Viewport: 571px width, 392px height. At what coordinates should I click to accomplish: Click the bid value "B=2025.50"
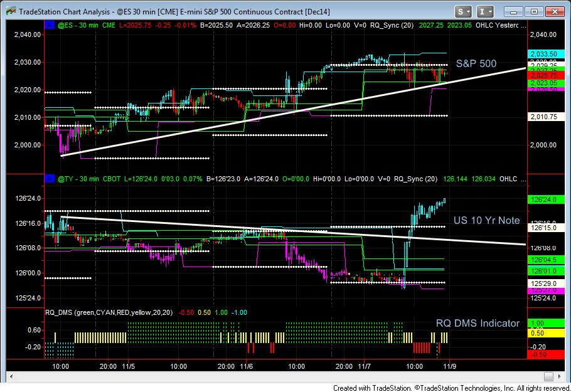point(216,26)
